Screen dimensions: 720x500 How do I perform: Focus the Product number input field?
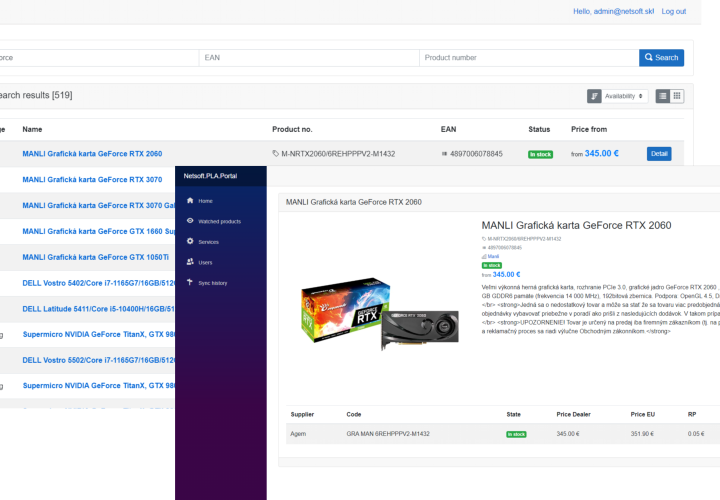coord(529,57)
